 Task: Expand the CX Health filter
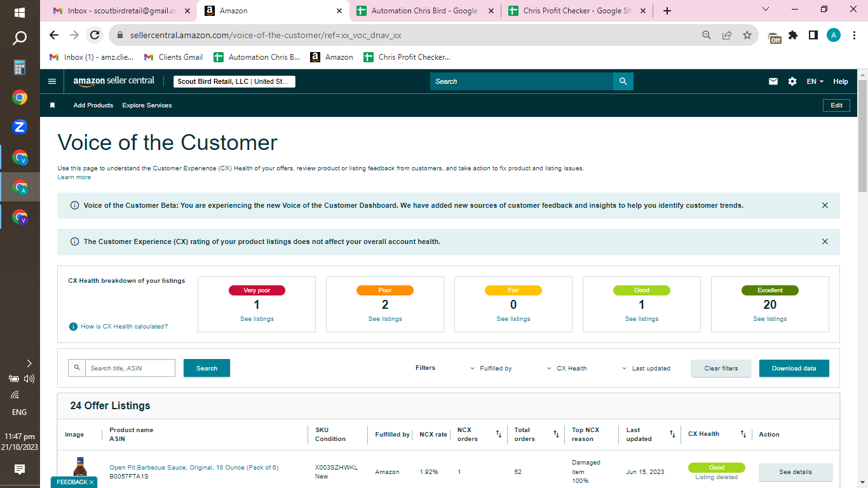[x=567, y=369]
